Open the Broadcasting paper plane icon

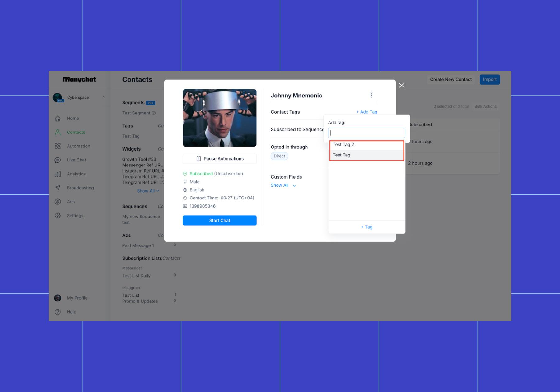(58, 188)
